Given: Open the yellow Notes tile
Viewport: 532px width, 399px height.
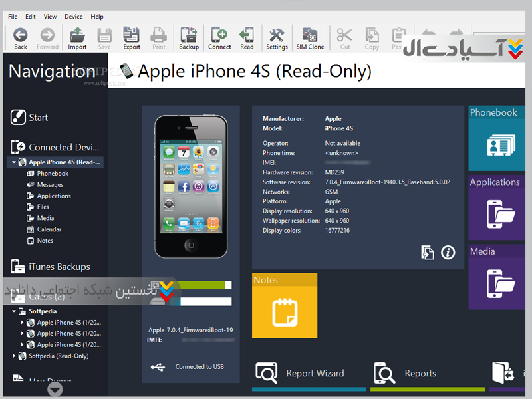Looking at the screenshot, I should point(285,306).
